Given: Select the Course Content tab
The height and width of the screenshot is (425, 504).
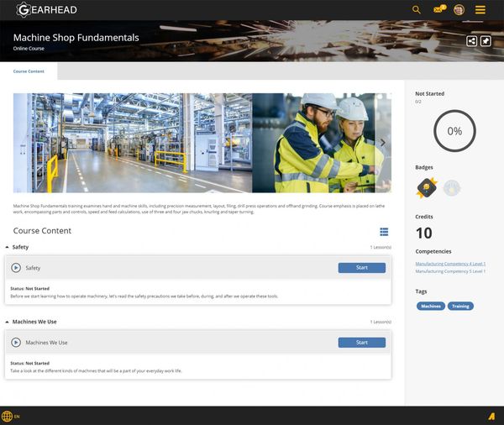Looking at the screenshot, I should pyautogui.click(x=29, y=71).
